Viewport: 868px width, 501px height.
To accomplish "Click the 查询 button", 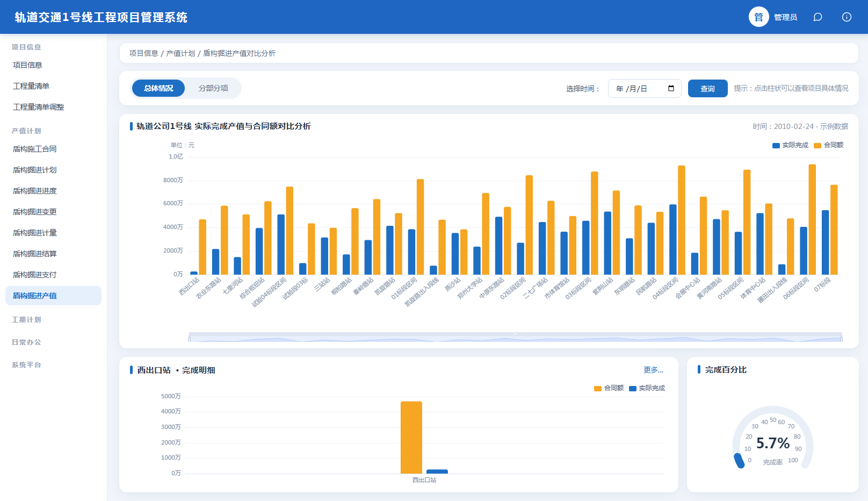I will [708, 89].
